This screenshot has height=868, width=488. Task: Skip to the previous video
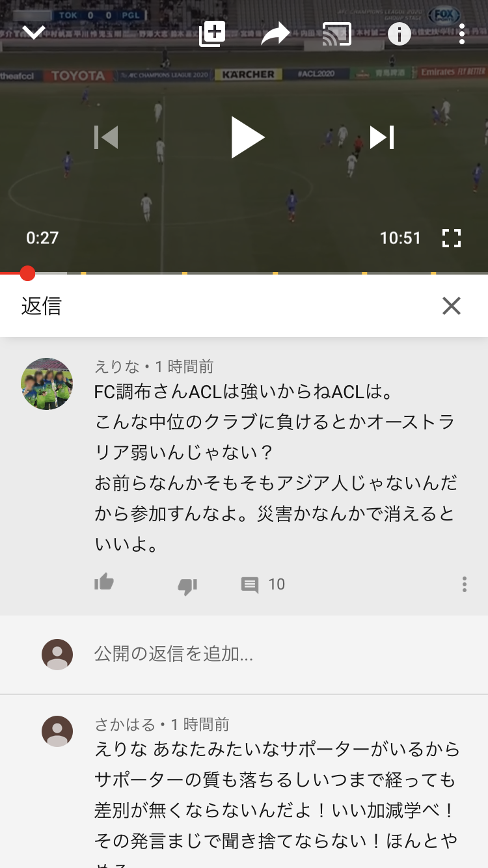[106, 137]
